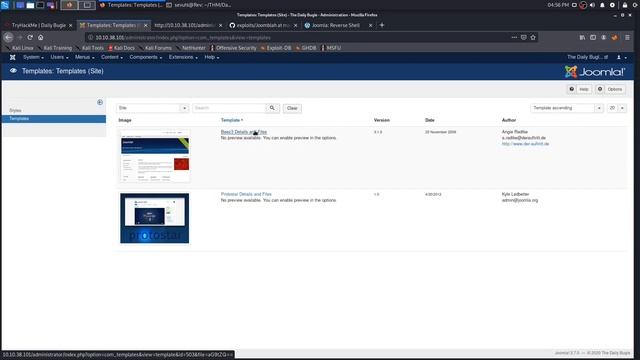Screen dimensions: 640x360
Task: Click the browser Back arrow button
Action: click(9, 37)
